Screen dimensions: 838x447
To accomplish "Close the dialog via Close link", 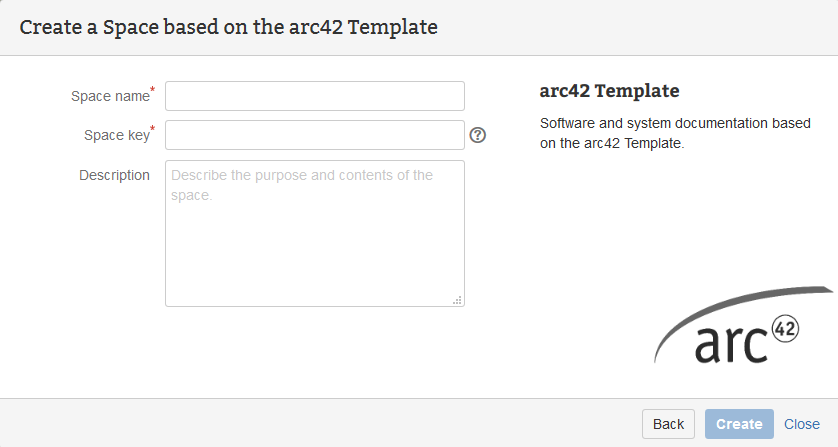I will [802, 424].
